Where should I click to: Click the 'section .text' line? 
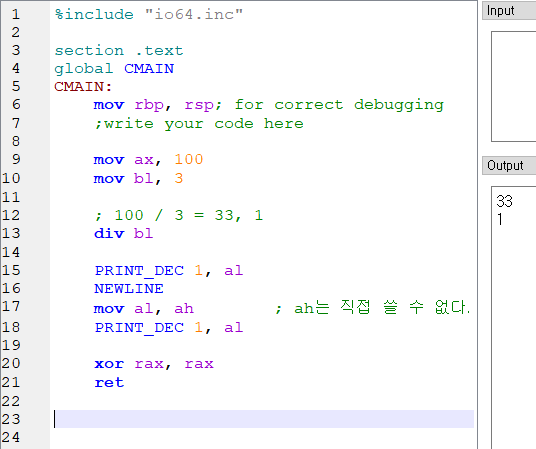click(119, 51)
